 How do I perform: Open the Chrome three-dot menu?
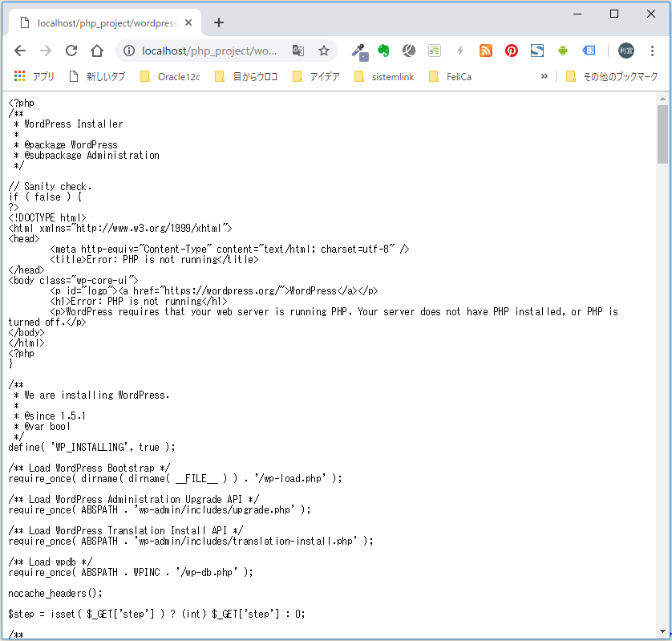tap(652, 51)
